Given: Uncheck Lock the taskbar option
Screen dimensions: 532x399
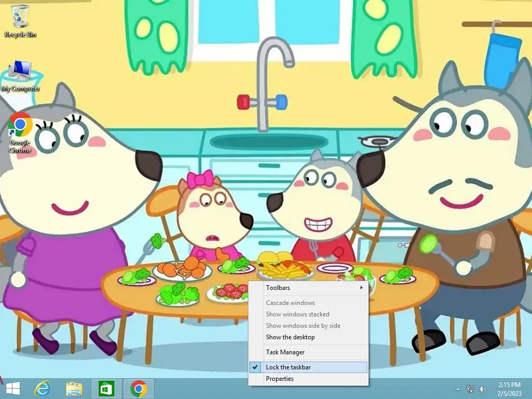Looking at the screenshot, I should pyautogui.click(x=309, y=367).
